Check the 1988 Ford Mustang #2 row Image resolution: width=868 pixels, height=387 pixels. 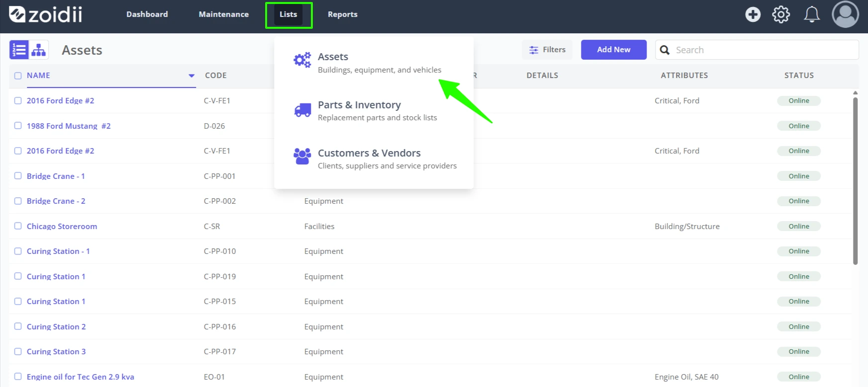18,126
